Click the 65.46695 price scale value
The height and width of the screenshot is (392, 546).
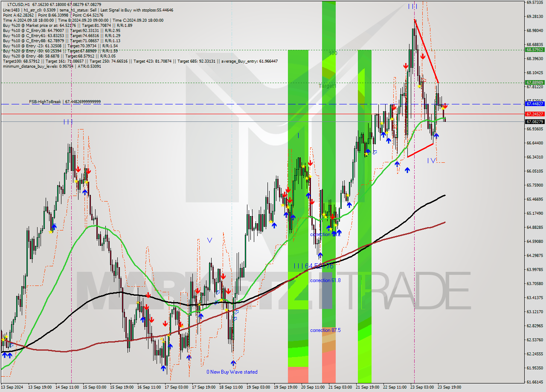(x=534, y=199)
